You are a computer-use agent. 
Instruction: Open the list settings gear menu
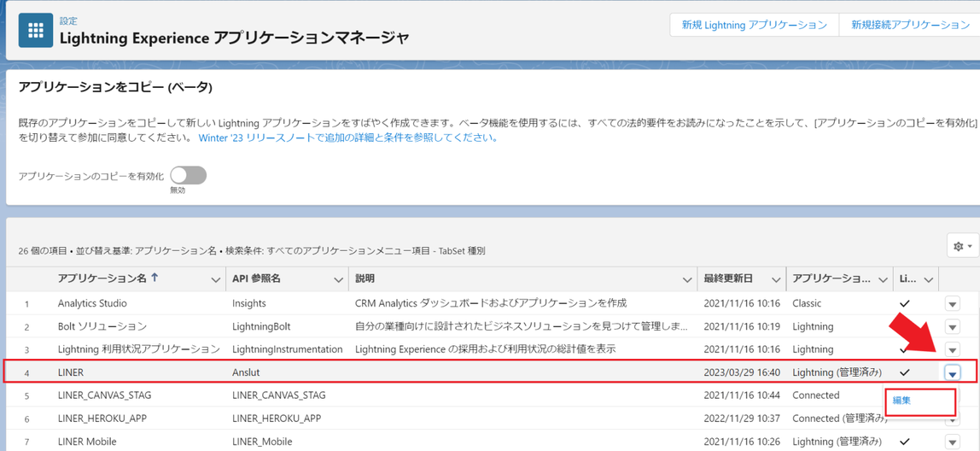tap(963, 247)
